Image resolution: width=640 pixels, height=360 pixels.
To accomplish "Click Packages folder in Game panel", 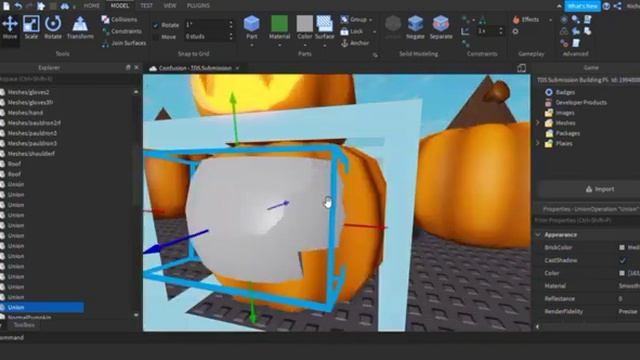I will tap(568, 133).
